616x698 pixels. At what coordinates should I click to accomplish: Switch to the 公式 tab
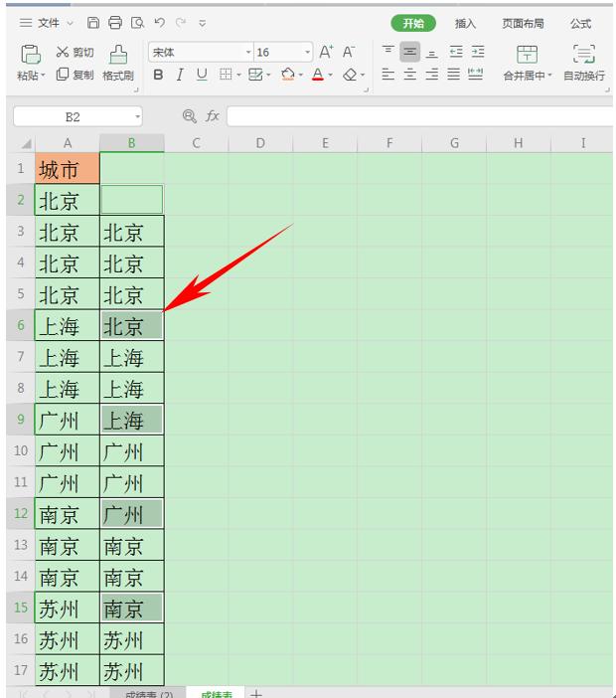pos(581,23)
